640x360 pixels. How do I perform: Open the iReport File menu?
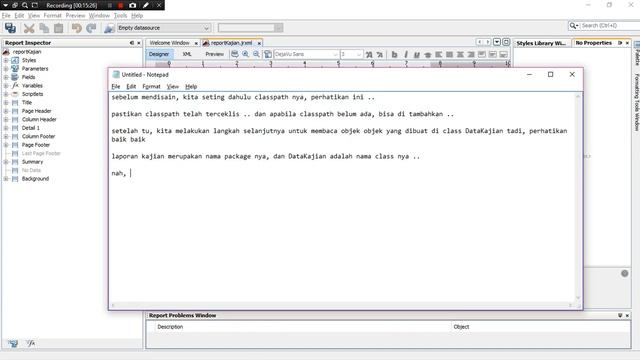[x=6, y=16]
